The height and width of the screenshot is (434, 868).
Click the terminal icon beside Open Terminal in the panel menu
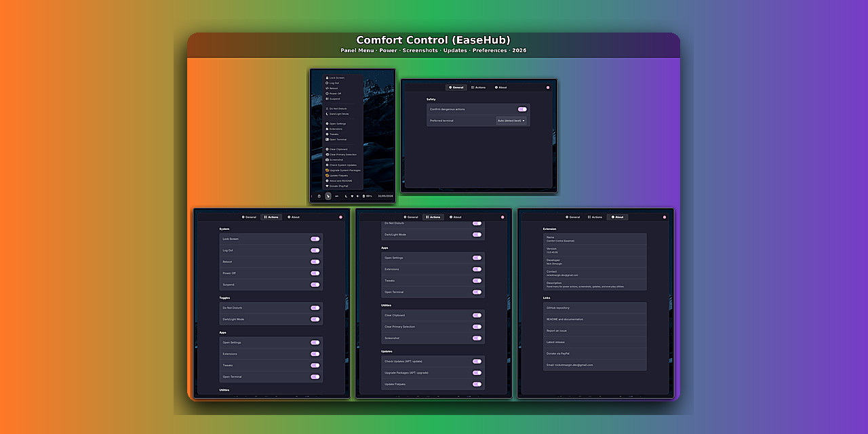pos(326,139)
